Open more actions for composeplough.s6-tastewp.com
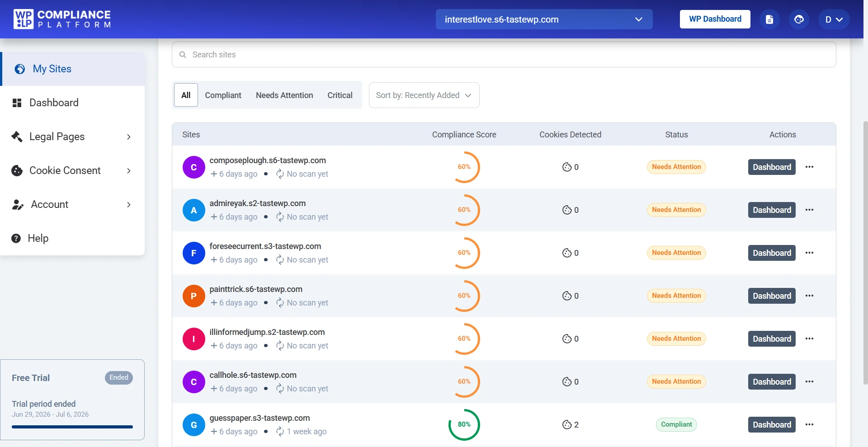Image resolution: width=868 pixels, height=447 pixels. coord(810,167)
